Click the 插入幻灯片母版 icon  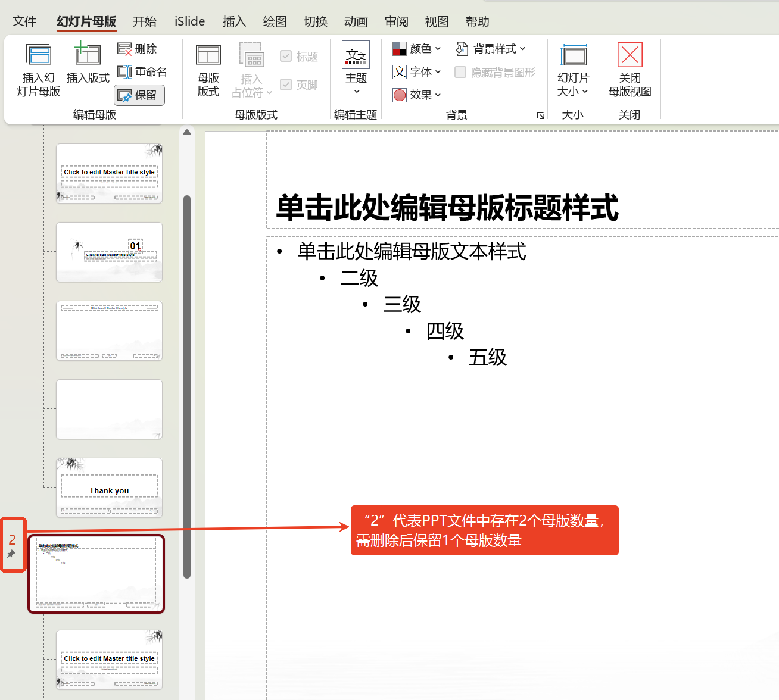click(x=39, y=55)
